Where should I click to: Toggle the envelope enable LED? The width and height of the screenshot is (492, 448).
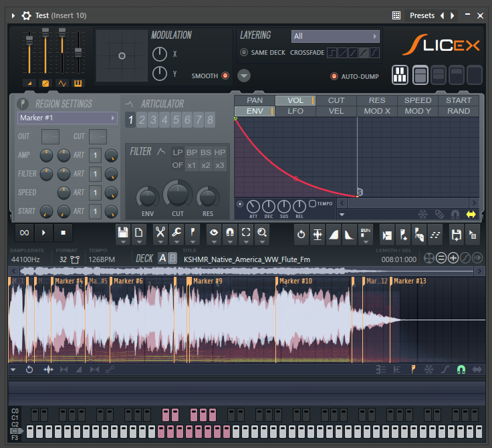click(240, 204)
